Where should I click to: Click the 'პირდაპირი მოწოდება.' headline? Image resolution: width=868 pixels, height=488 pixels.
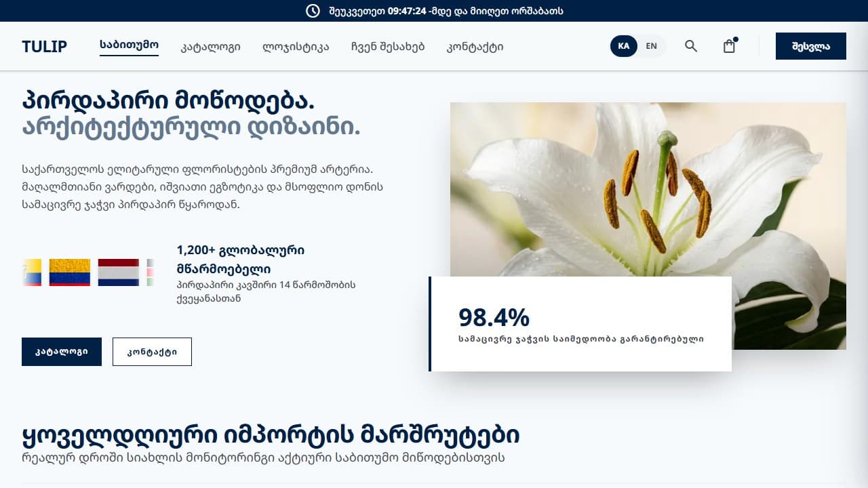pos(168,101)
